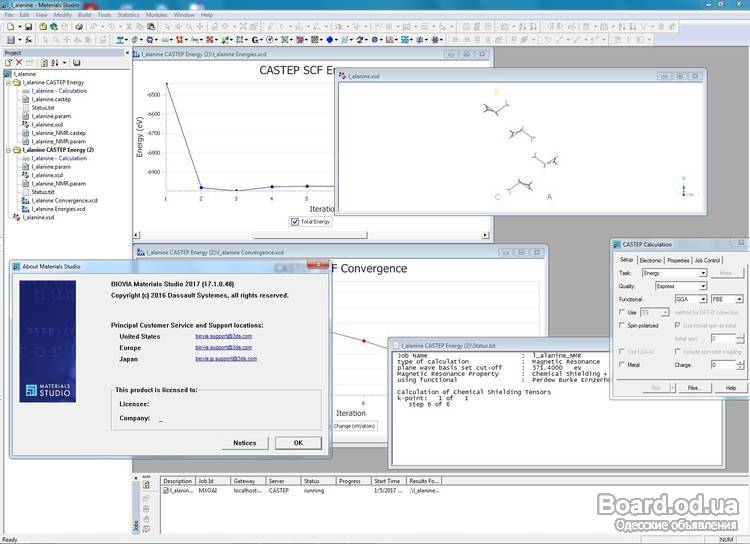This screenshot has width=750, height=544.
Task: Open the letter G module icon
Action: click(254, 40)
